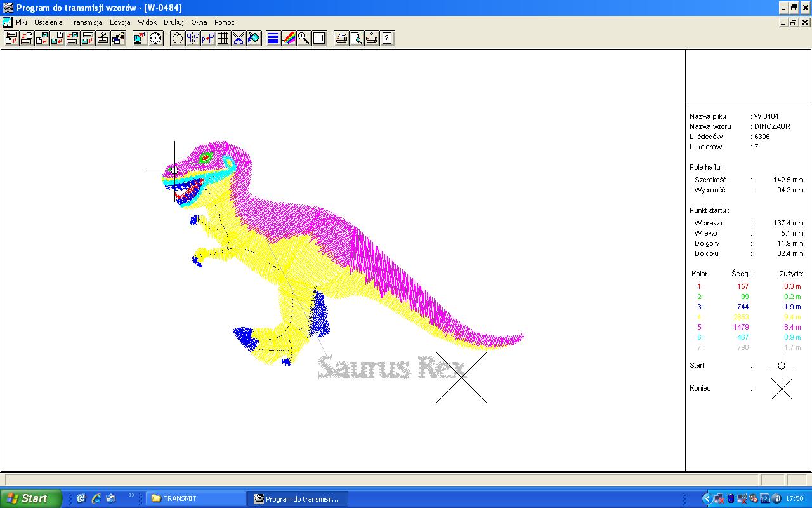Click the device connection icon before the network tree icon

tap(103, 38)
